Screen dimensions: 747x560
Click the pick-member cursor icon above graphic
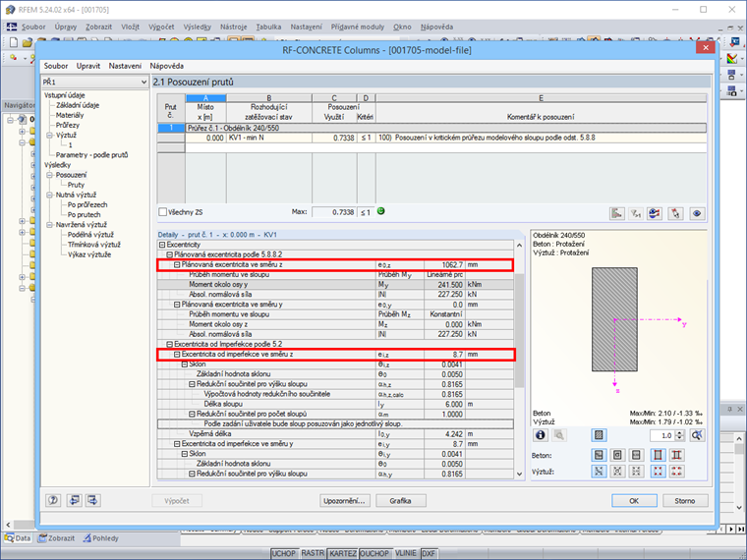[x=675, y=213]
